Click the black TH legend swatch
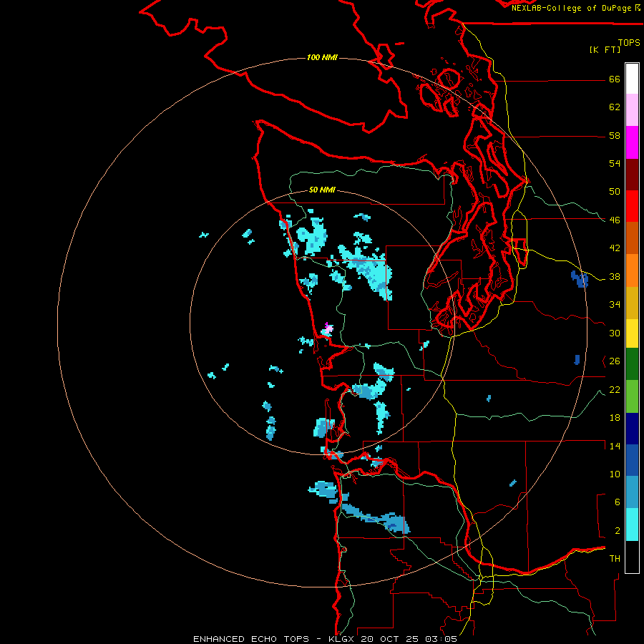Image resolution: width=644 pixels, height=644 pixels. [x=632, y=557]
